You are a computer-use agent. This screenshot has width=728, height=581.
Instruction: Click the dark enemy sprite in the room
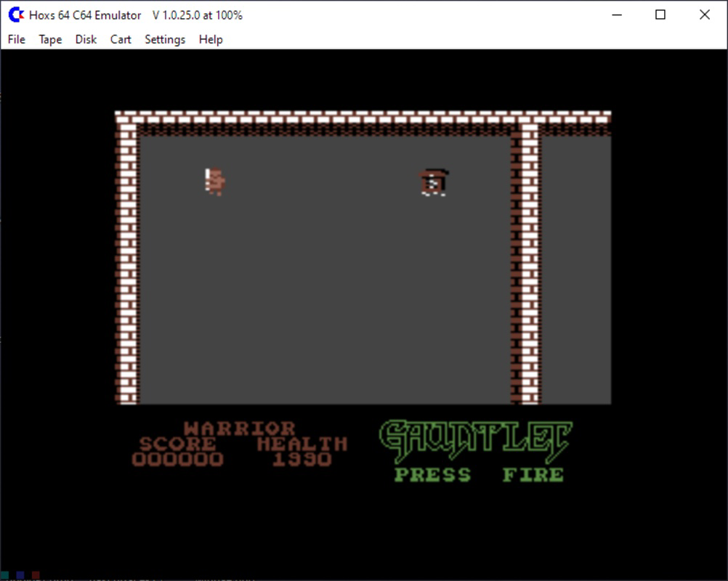coord(434,182)
